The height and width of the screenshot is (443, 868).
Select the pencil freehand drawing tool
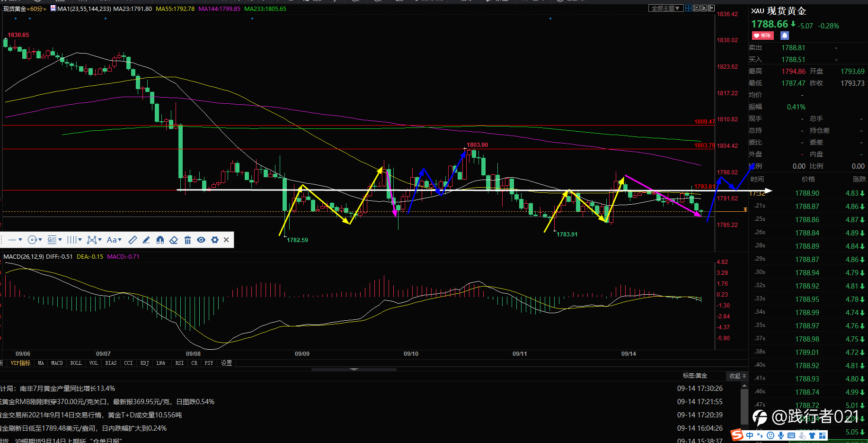point(146,240)
